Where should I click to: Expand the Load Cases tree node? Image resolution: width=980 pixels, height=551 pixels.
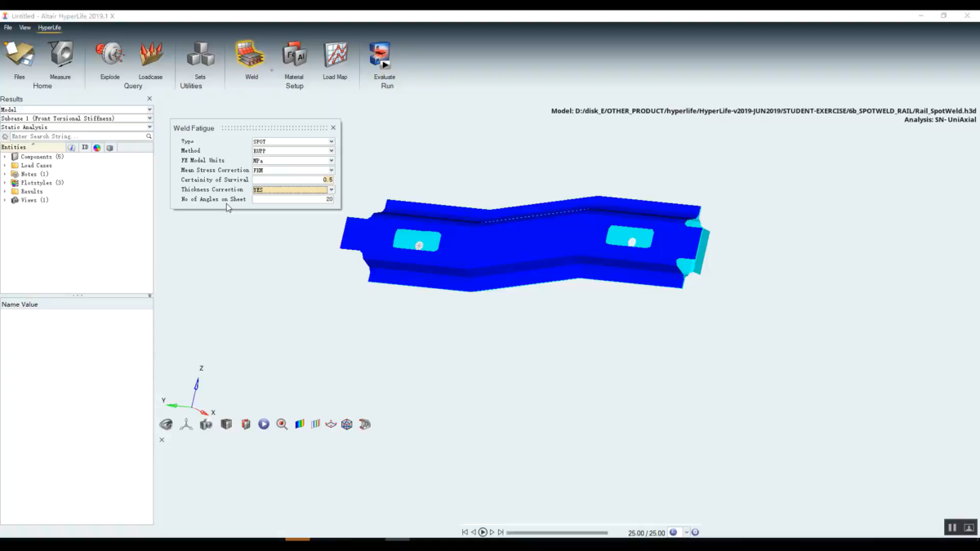(x=5, y=166)
